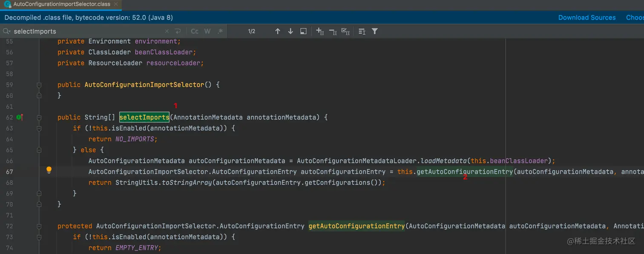The width and height of the screenshot is (644, 254).
Task: Click beanClassLoader field on line 56
Action: (x=164, y=52)
